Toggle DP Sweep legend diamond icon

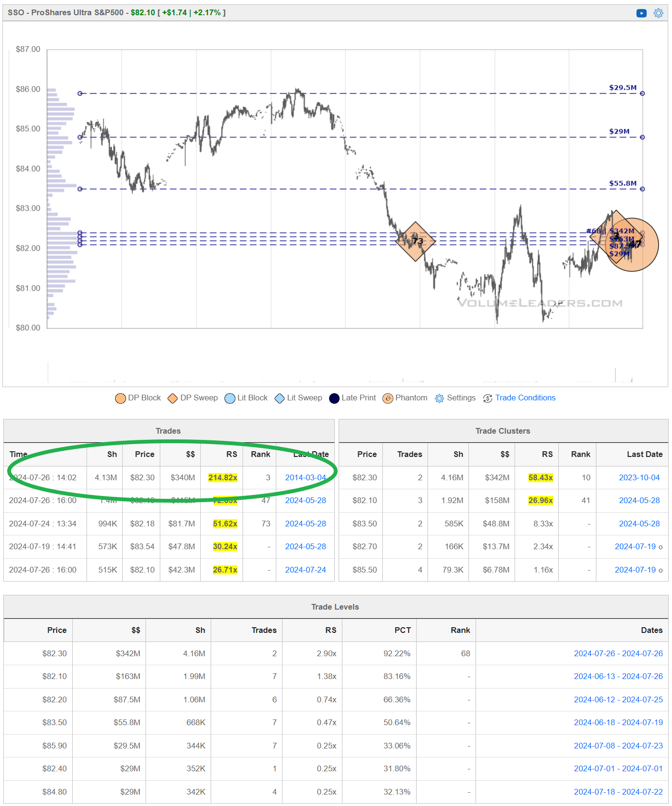tap(173, 398)
